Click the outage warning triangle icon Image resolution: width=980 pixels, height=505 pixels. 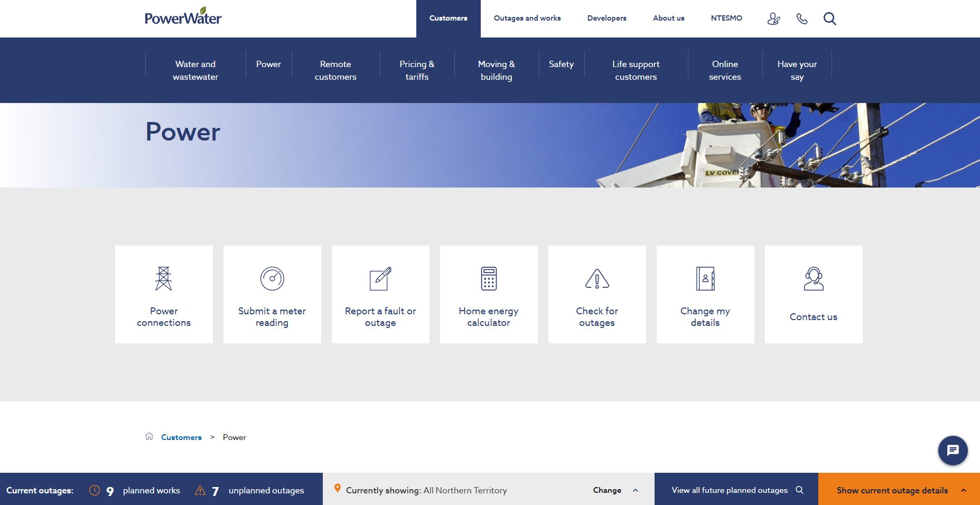(x=597, y=278)
